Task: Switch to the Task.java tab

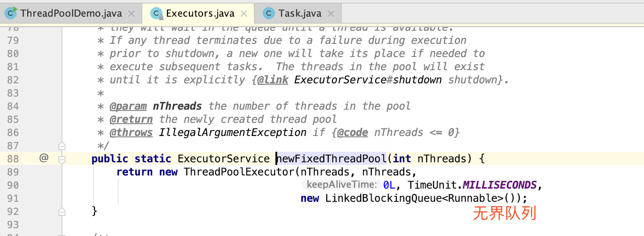Action: 300,13
